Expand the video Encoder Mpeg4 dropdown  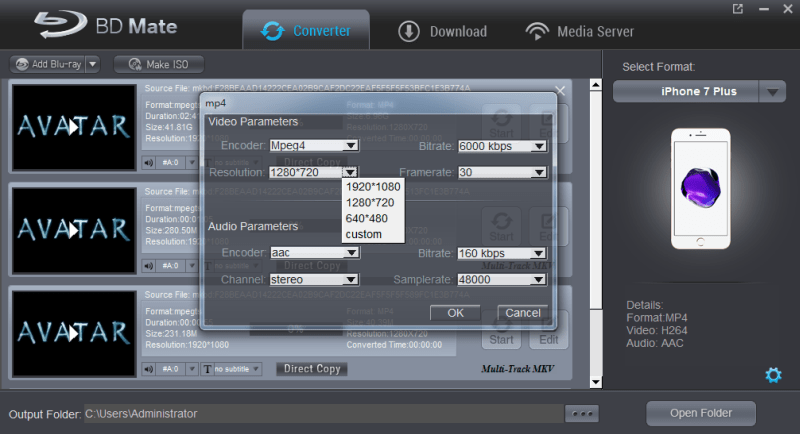point(351,145)
